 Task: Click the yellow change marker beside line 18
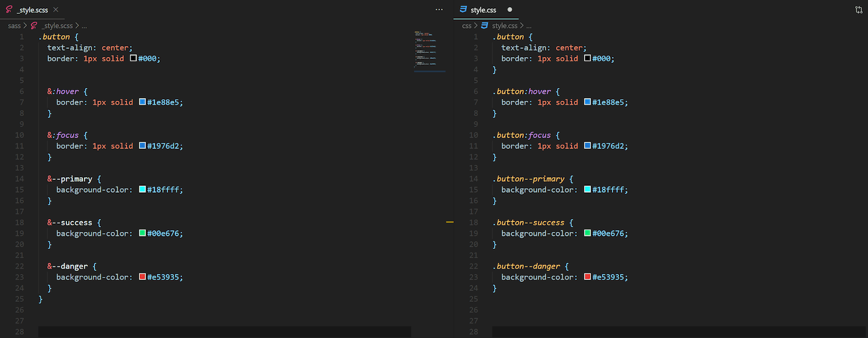tap(449, 222)
